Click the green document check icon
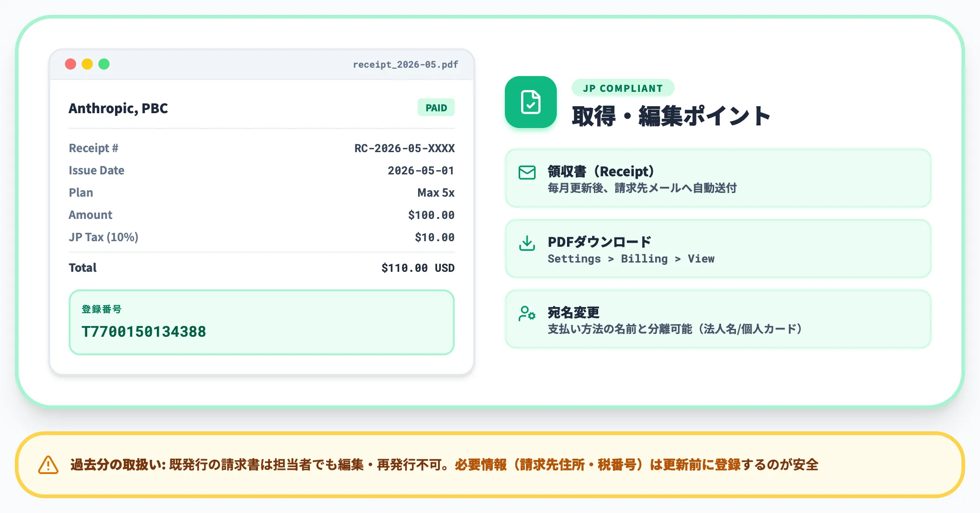 tap(530, 102)
